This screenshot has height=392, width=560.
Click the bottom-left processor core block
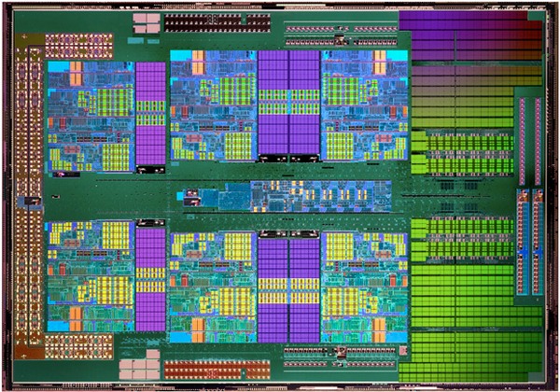89,277
